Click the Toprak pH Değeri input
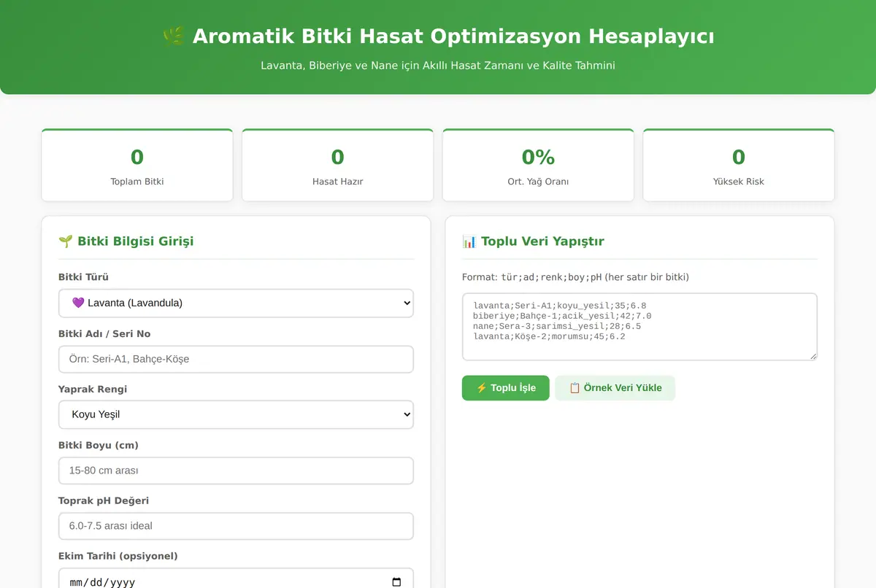Screen dimensions: 876x588 coord(236,526)
